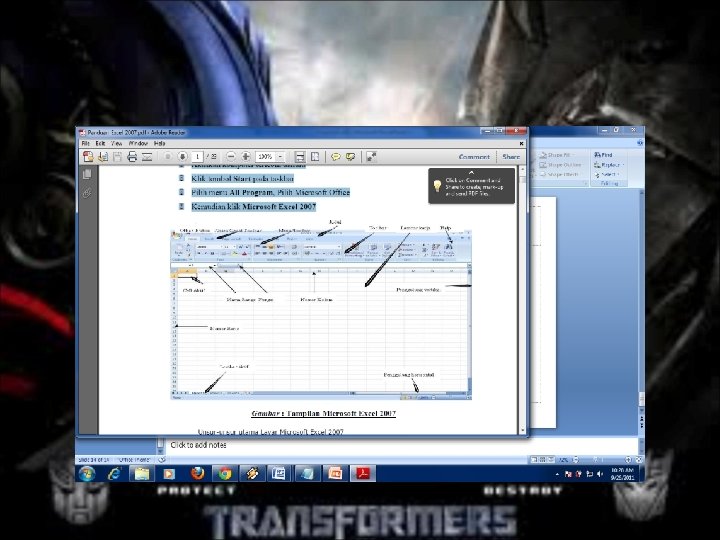Open the Windows Start button
The width and height of the screenshot is (720, 540).
point(87,473)
